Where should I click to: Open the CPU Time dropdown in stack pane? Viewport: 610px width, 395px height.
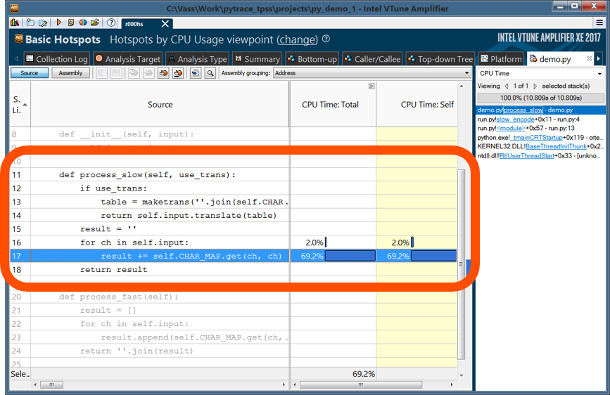tap(541, 73)
